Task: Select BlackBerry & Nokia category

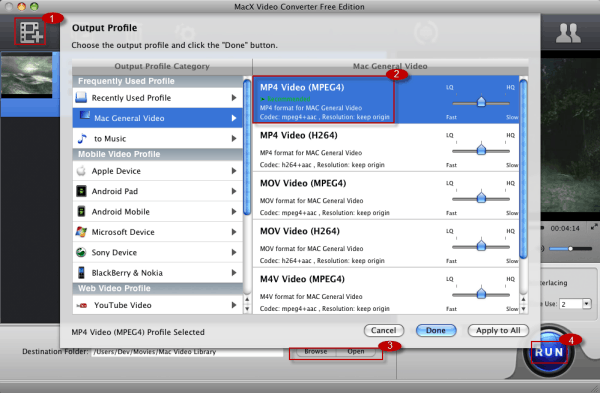Action: [157, 273]
